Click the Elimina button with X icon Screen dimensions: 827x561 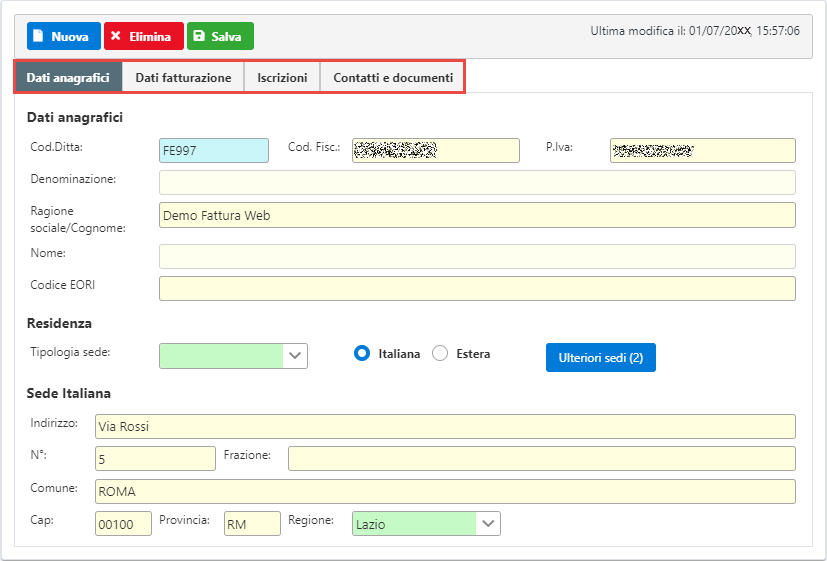[143, 36]
